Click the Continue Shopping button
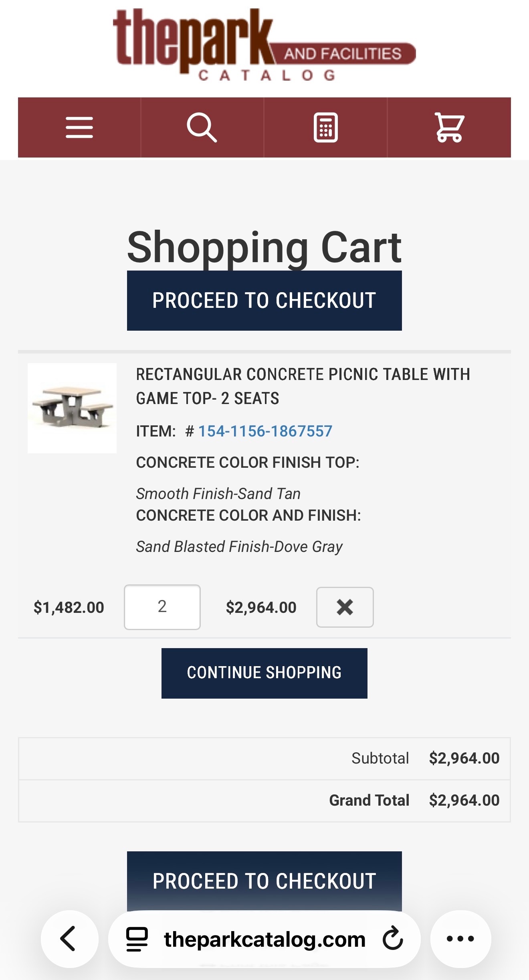 coord(264,673)
